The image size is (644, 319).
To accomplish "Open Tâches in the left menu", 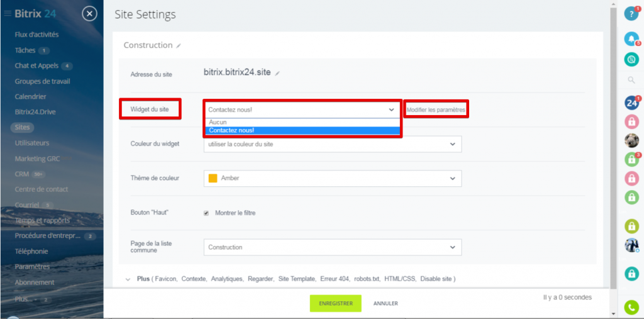I will pyautogui.click(x=25, y=50).
